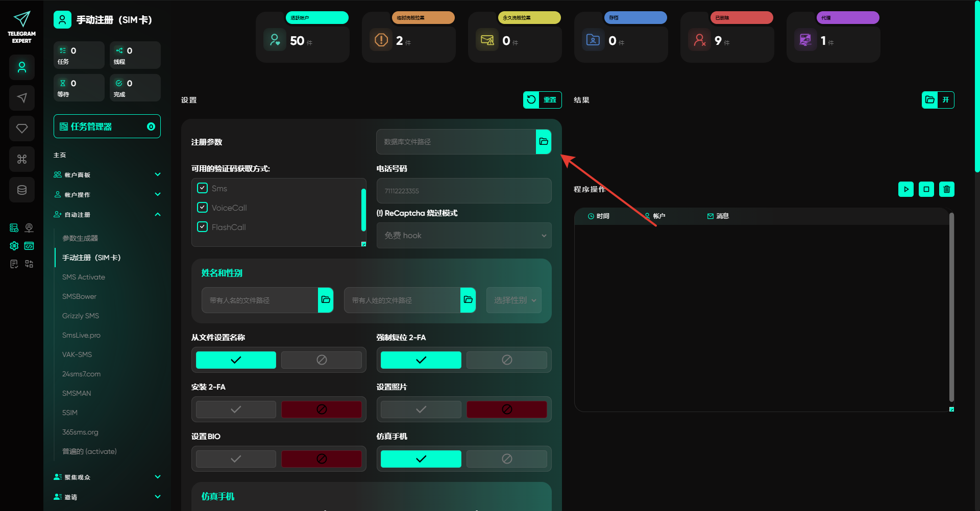
Task: Start the program with play button
Action: pos(906,189)
